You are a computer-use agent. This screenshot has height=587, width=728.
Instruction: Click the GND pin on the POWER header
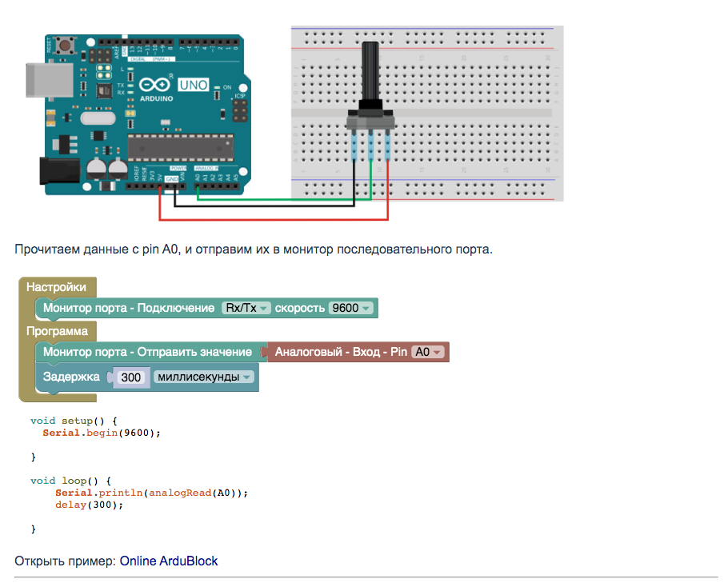tap(174, 187)
